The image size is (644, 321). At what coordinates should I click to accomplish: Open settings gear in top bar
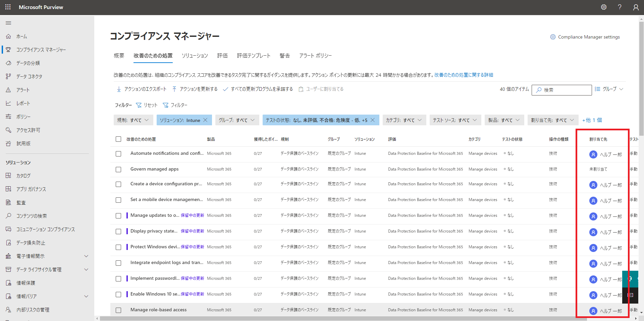click(604, 7)
